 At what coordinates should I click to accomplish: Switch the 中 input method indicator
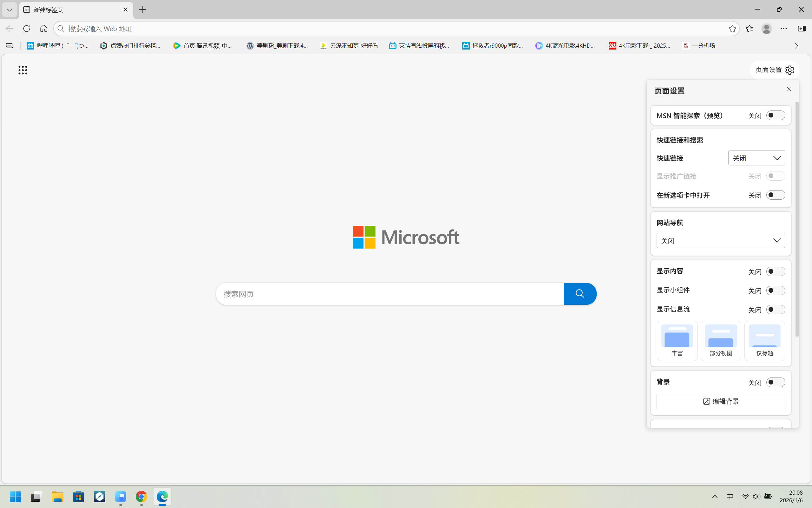[730, 497]
